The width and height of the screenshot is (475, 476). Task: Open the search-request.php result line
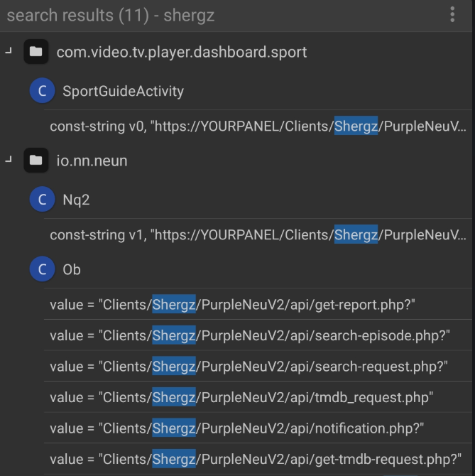point(249,367)
